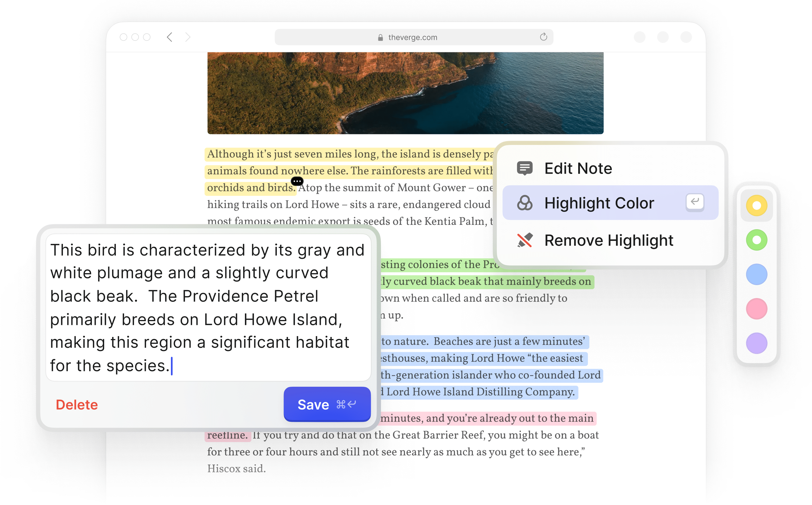Viewport: 812px width, 505px height.
Task: Pick the green highlight color
Action: pos(756,240)
